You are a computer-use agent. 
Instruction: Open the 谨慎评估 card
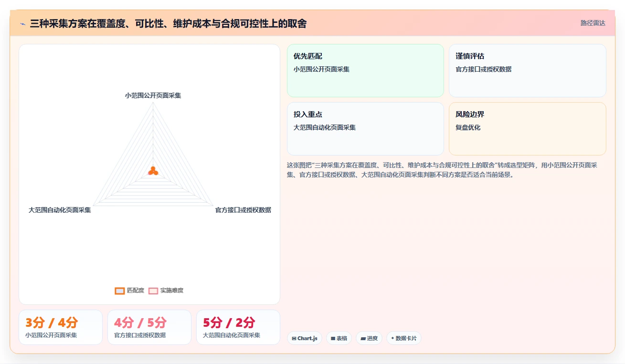pyautogui.click(x=528, y=71)
